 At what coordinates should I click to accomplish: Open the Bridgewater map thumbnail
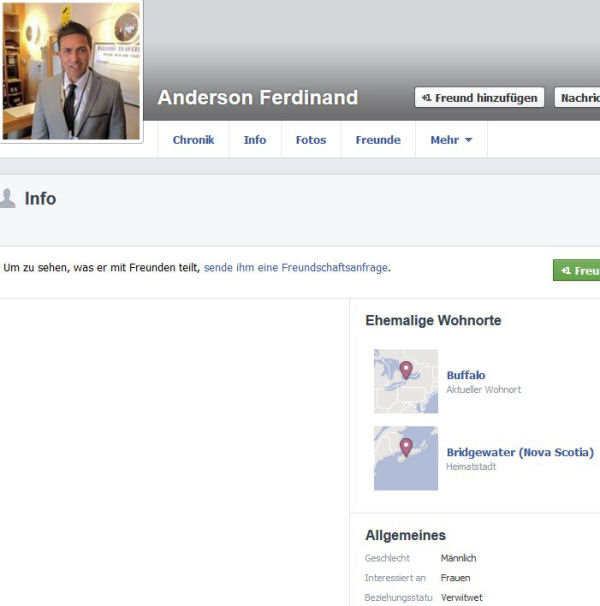406,458
